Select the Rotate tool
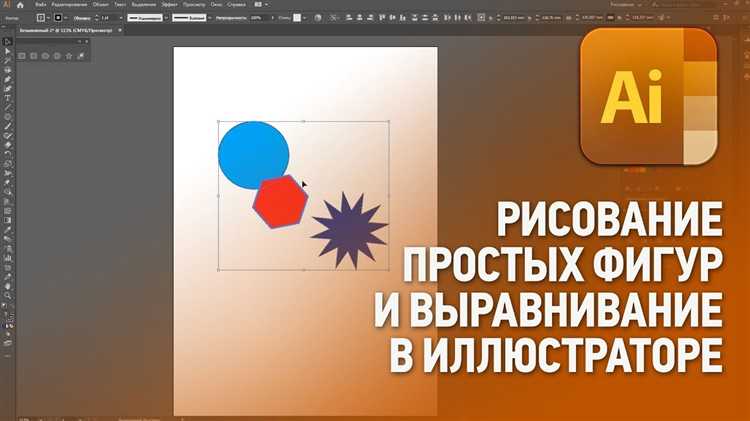The height and width of the screenshot is (421, 750). click(x=7, y=154)
